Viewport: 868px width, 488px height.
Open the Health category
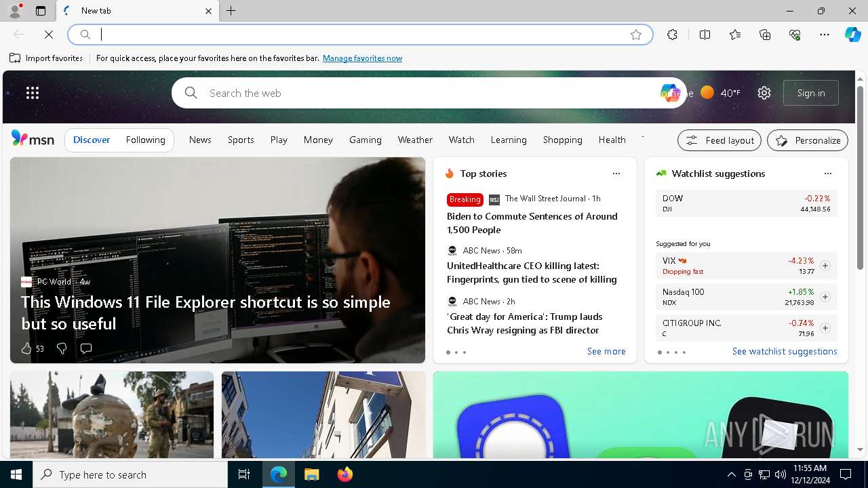click(612, 140)
